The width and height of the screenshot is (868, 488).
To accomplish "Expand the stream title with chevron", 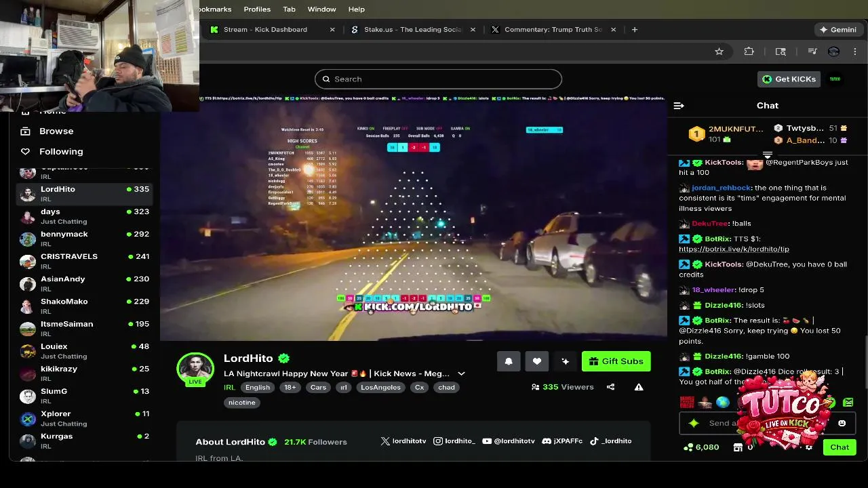I will point(461,373).
